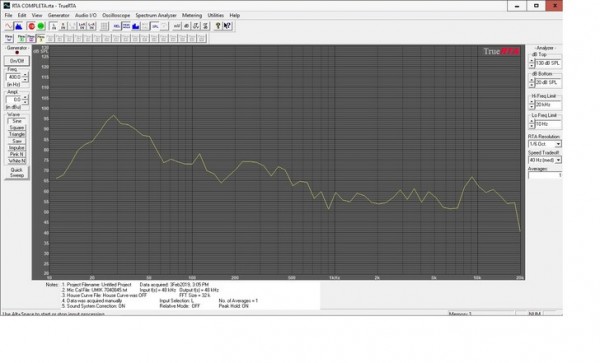
Task: Open the Audio I/O menu
Action: [86, 15]
